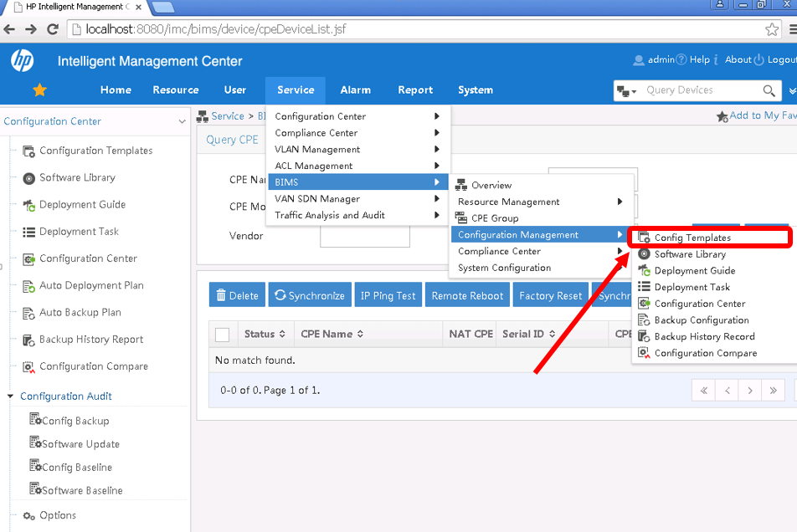Open the Service menu
Screen dimensions: 797x532
click(296, 90)
